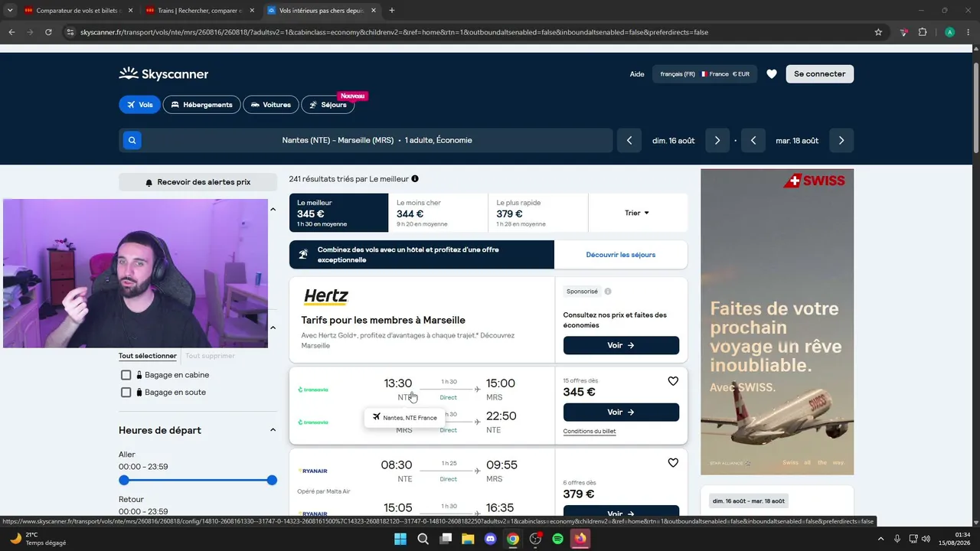
Task: Bookmark this page with star icon
Action: click(x=878, y=32)
